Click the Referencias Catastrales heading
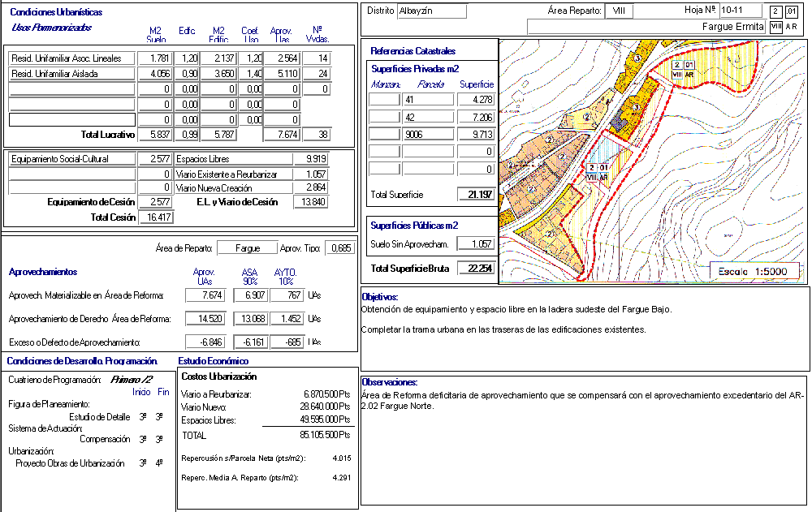This screenshot has width=812, height=512. pos(412,51)
